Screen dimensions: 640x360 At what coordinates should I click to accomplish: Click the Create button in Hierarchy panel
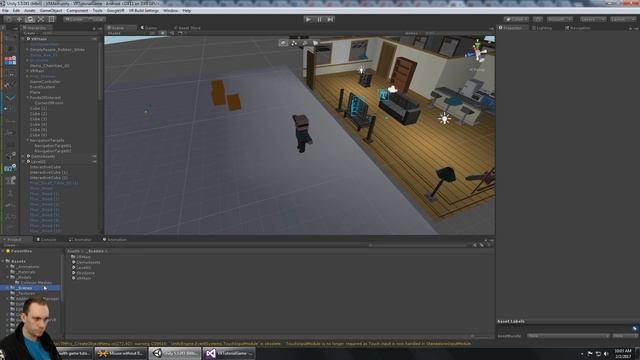click(30, 33)
